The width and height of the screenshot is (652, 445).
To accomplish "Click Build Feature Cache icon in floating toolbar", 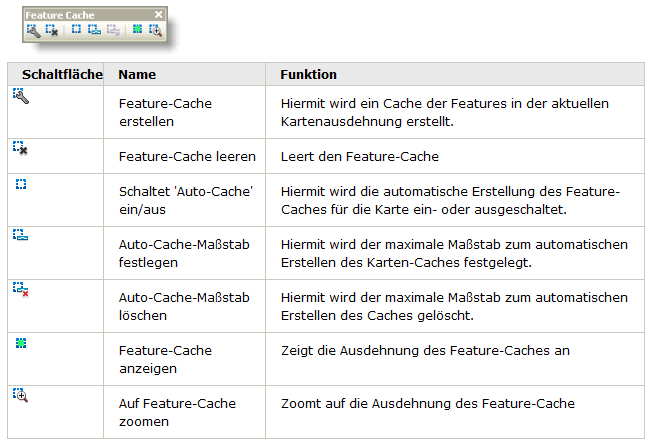I will 33,31.
